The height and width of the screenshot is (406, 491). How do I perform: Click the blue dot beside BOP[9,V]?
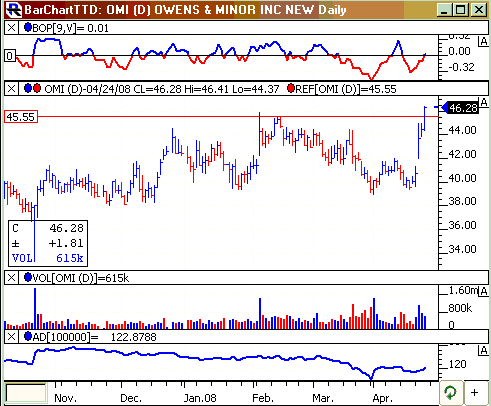tap(28, 27)
